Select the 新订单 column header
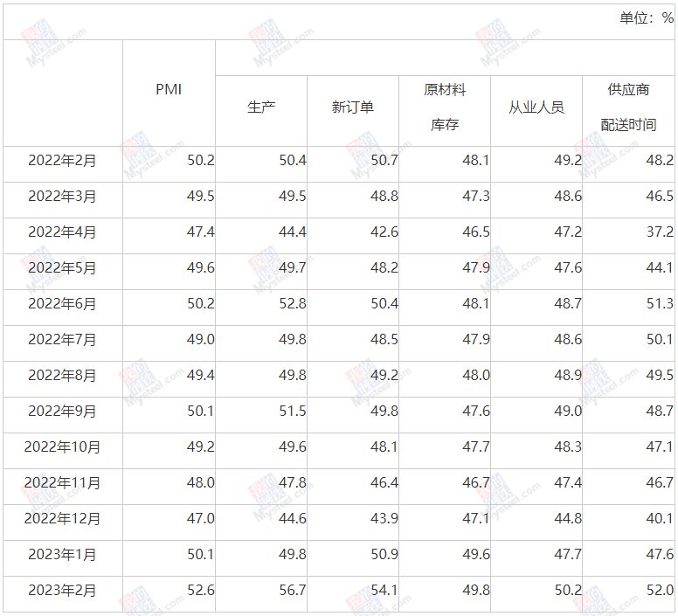 pyautogui.click(x=353, y=107)
